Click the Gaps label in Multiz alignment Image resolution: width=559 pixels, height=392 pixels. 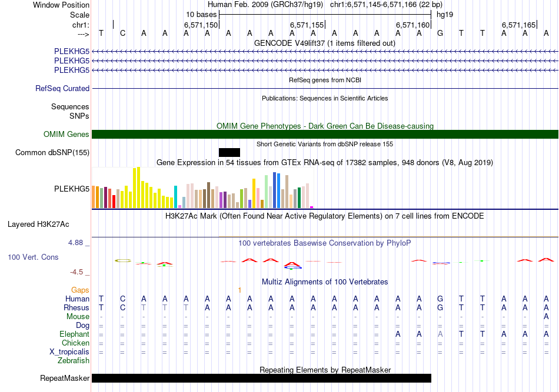click(80, 290)
